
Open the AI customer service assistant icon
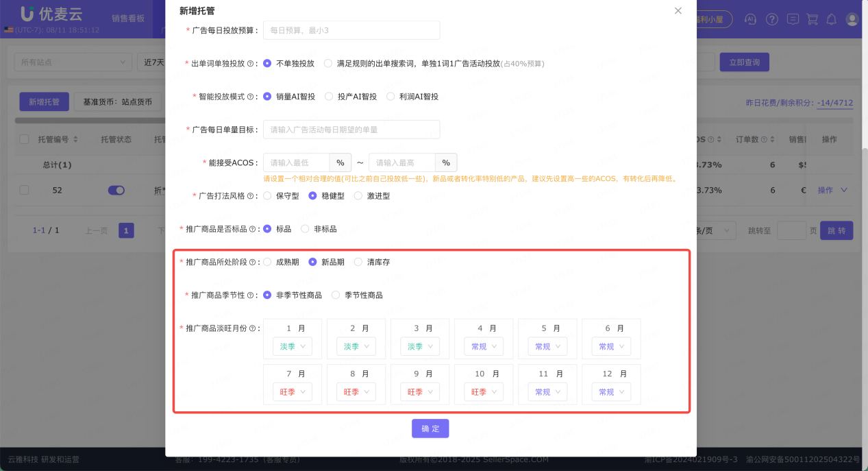click(x=751, y=19)
